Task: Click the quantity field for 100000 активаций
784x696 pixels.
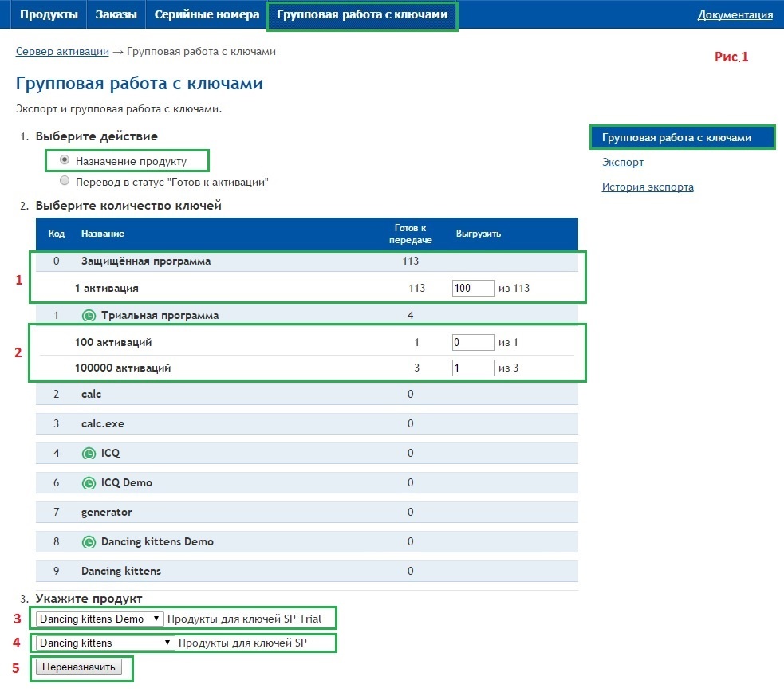Action: 473,368
